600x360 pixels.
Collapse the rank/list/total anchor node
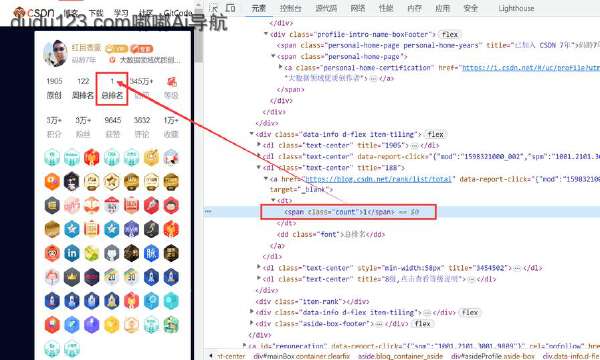266,179
